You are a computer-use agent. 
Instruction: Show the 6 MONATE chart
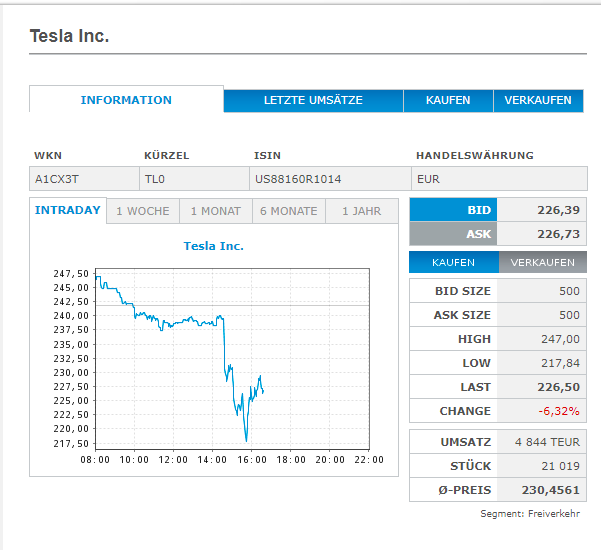[x=289, y=212]
